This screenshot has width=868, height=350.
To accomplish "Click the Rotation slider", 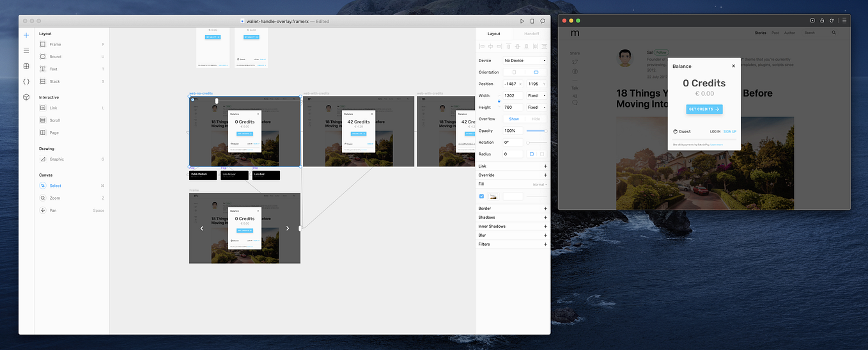I will 537,143.
